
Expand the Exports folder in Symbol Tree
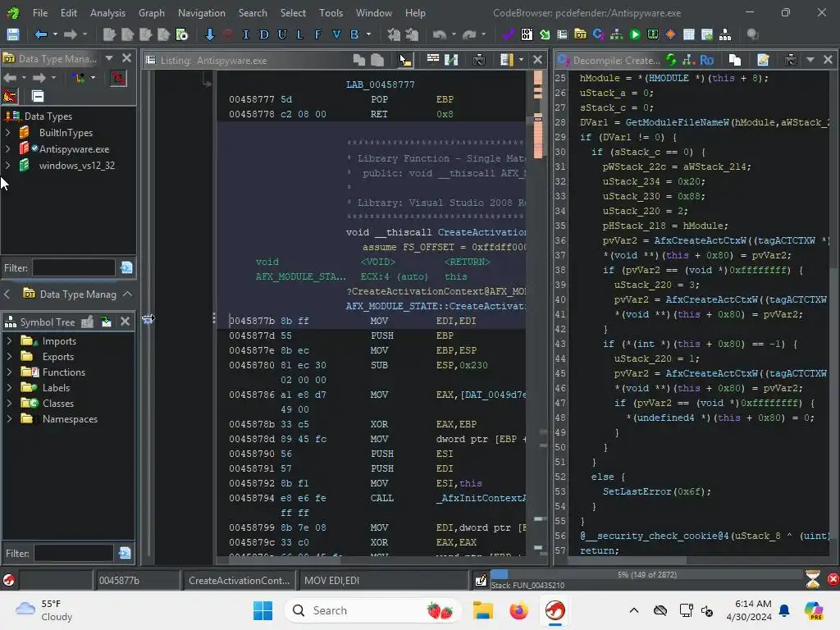click(x=9, y=357)
